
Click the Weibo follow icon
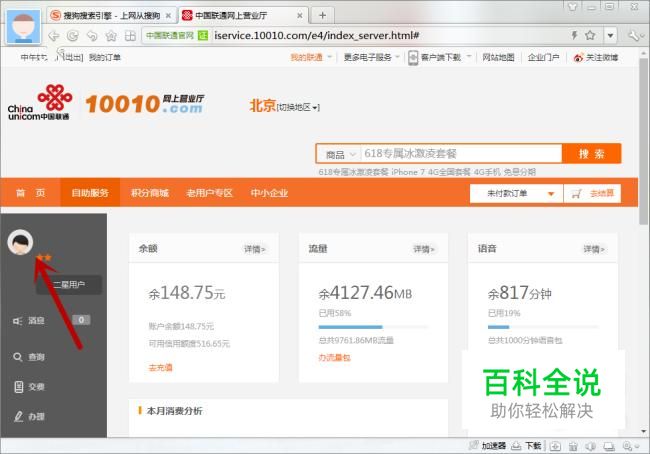coord(578,58)
